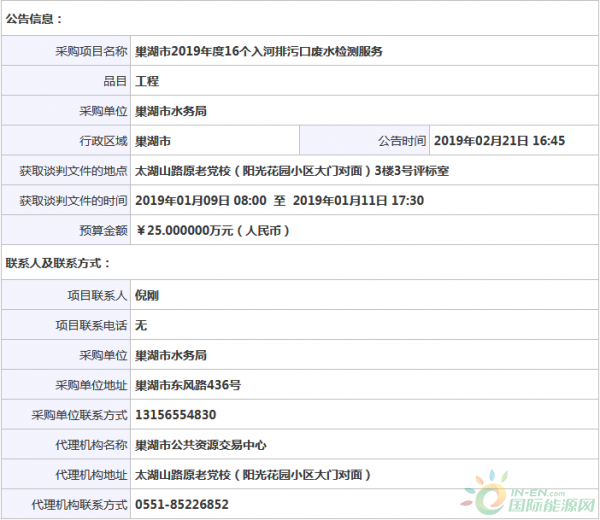Select the end time 2019年01月11日 17:30
Screen dimensions: 600x520
coord(359,201)
